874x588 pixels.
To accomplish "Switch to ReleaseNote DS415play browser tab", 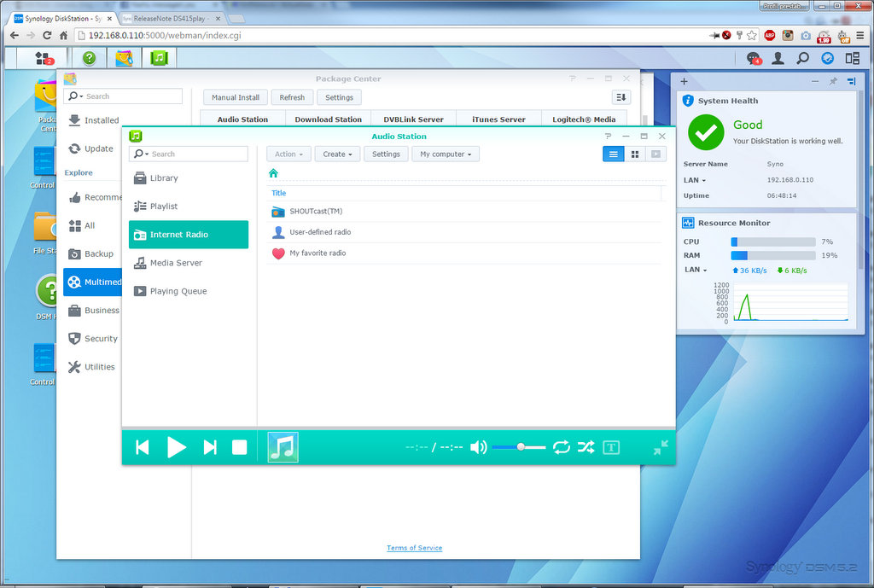I will tap(171, 19).
